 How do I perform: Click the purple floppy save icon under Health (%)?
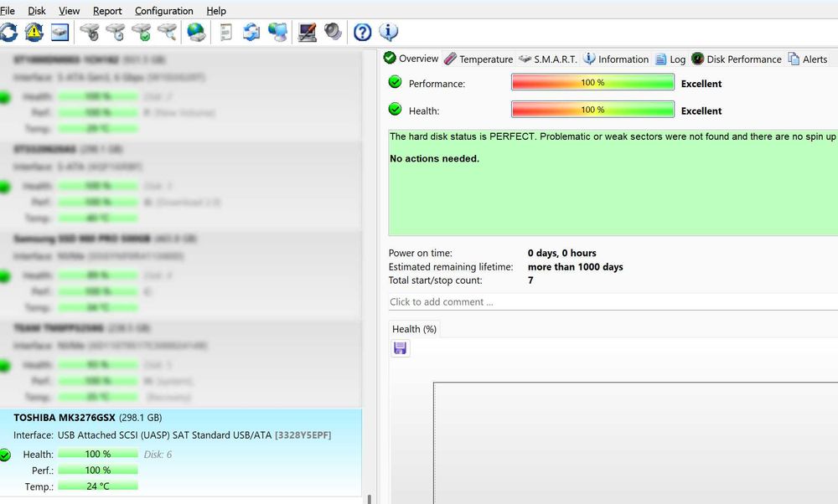pos(401,348)
